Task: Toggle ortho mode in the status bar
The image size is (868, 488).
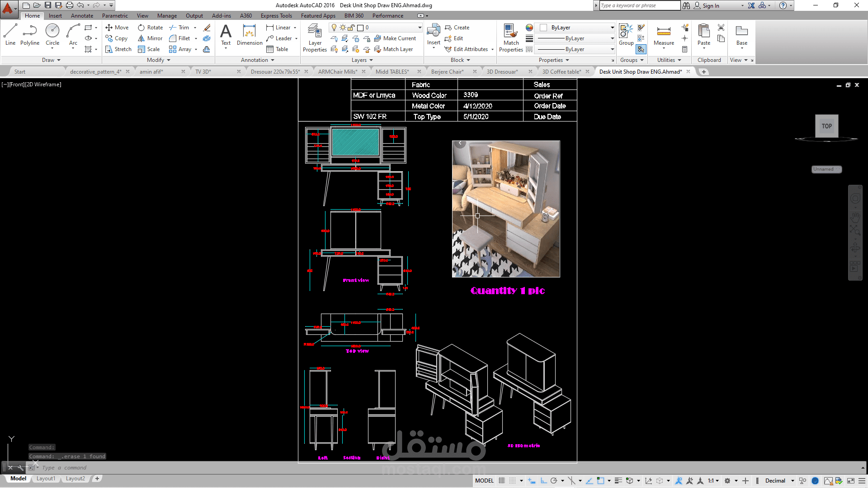Action: click(543, 481)
